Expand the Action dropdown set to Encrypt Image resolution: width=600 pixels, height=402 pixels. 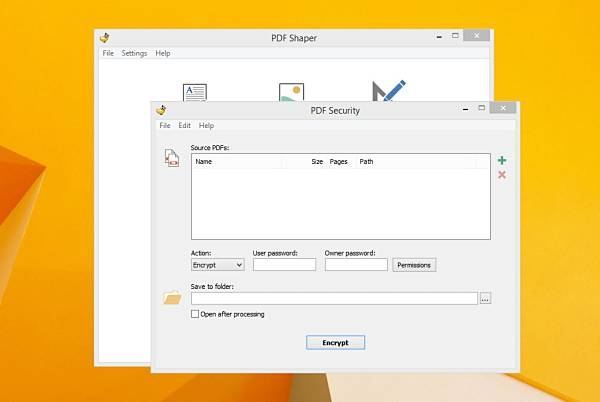coord(217,265)
